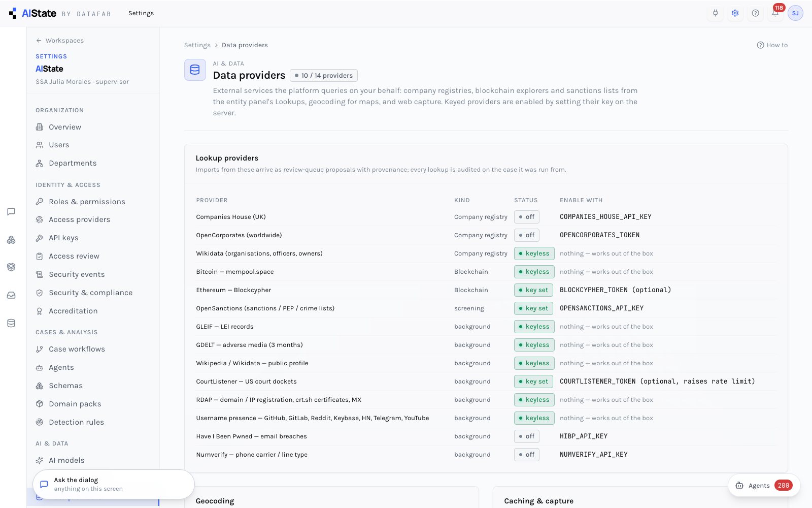Select the GLEIF — LEI records row
Viewport: 812px width, 508px height.
click(486, 327)
